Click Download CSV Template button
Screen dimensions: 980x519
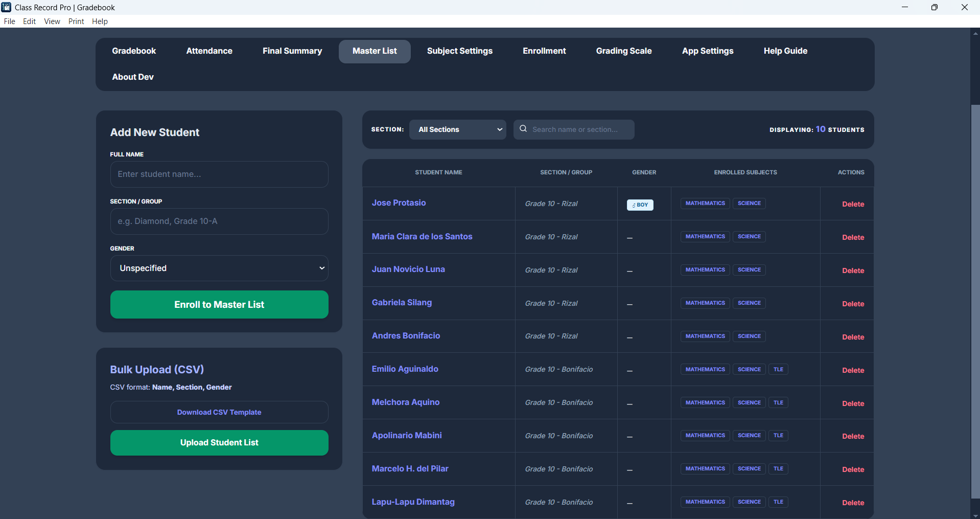pyautogui.click(x=219, y=412)
